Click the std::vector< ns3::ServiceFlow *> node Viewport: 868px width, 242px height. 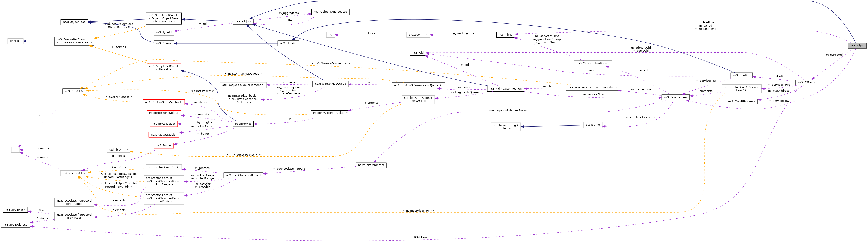(x=741, y=88)
